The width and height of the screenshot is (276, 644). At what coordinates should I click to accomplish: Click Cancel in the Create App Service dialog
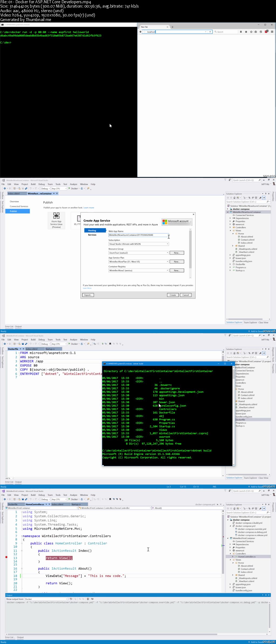point(186,295)
